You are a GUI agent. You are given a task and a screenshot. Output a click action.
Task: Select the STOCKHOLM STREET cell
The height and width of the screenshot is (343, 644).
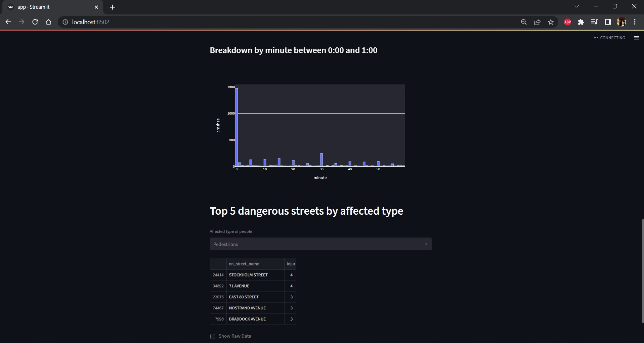255,275
